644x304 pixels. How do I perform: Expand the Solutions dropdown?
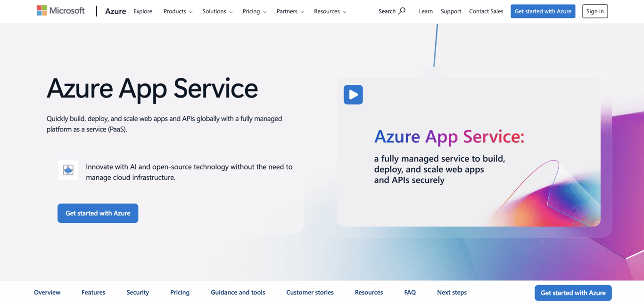point(217,11)
